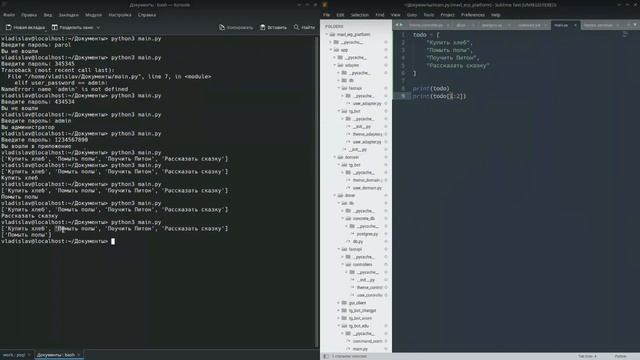
Task: Open the Tools menu in Sublime Text
Action: coord(429,15)
